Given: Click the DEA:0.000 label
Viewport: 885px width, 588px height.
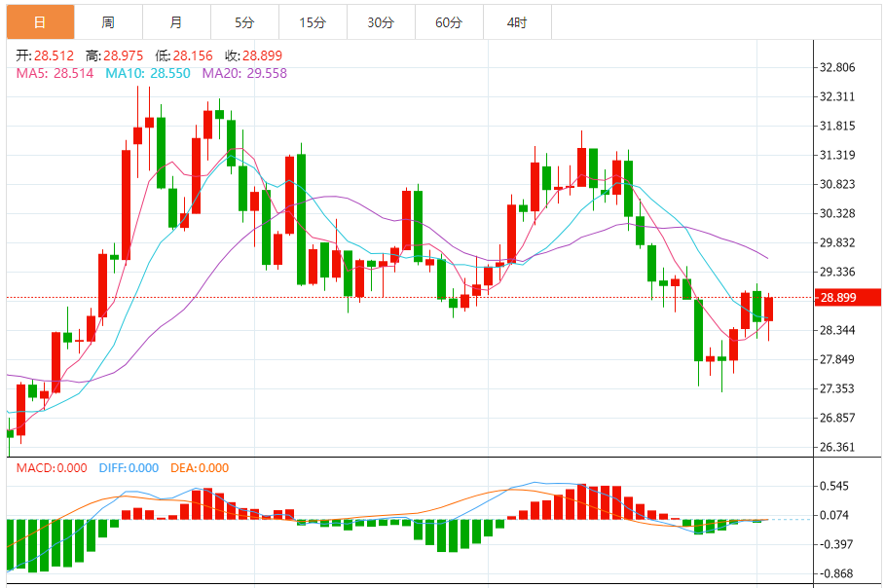Looking at the screenshot, I should pos(200,468).
